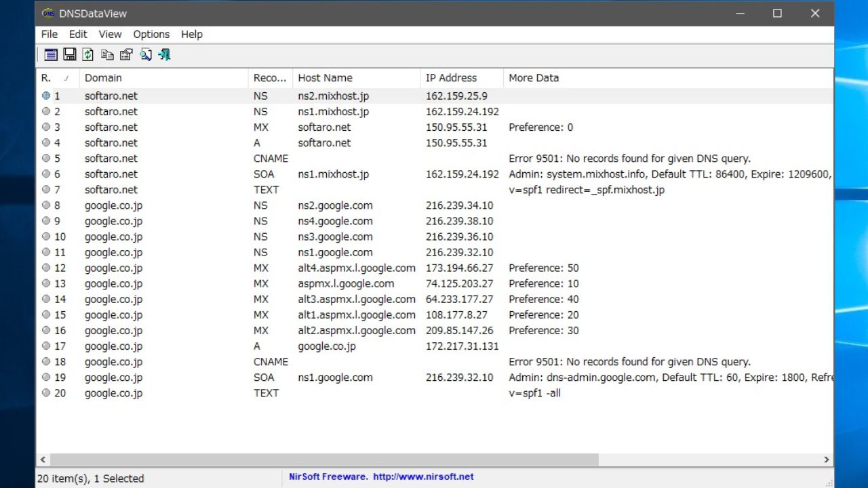Click google.co.jp domain in row 18

pyautogui.click(x=113, y=362)
